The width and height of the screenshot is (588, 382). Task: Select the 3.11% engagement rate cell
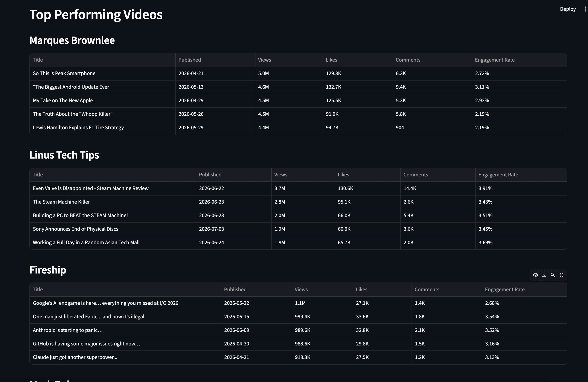click(519, 87)
